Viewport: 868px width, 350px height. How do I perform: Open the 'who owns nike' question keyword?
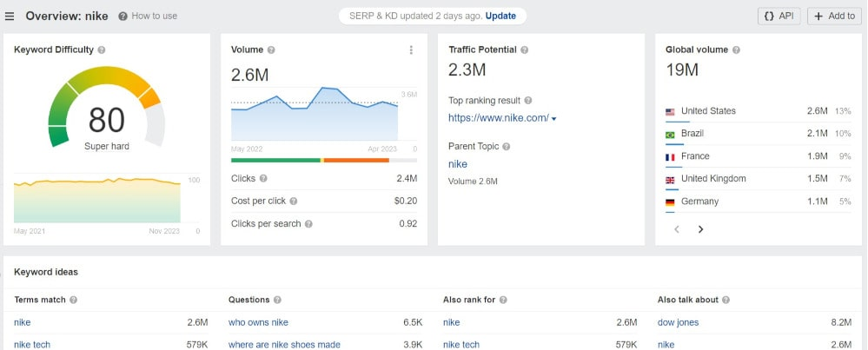tap(258, 322)
